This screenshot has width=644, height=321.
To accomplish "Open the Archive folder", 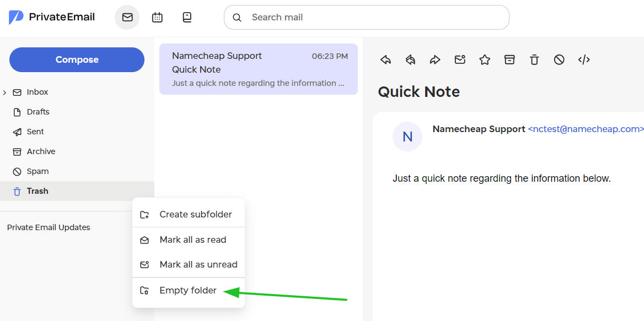I will 77,151.
